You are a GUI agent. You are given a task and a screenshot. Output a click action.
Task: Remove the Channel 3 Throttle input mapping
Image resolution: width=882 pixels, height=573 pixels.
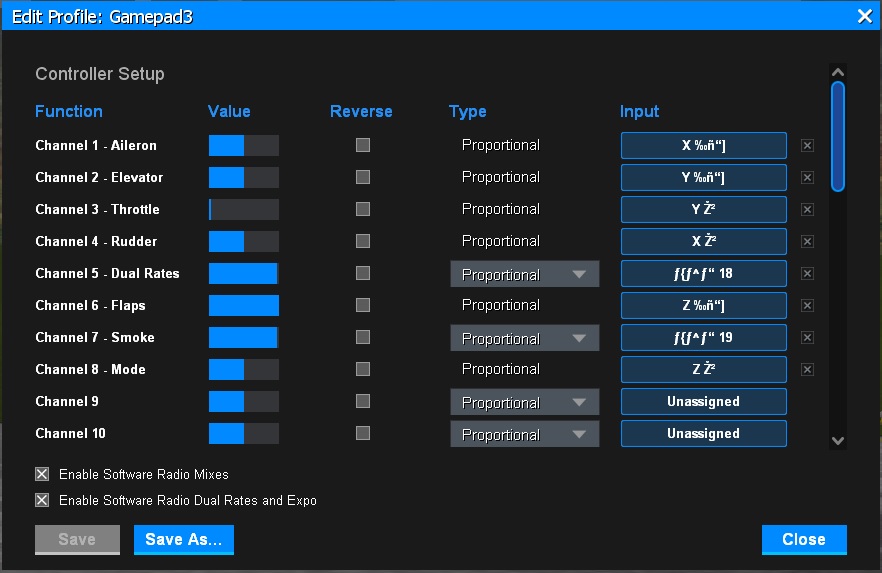point(807,209)
